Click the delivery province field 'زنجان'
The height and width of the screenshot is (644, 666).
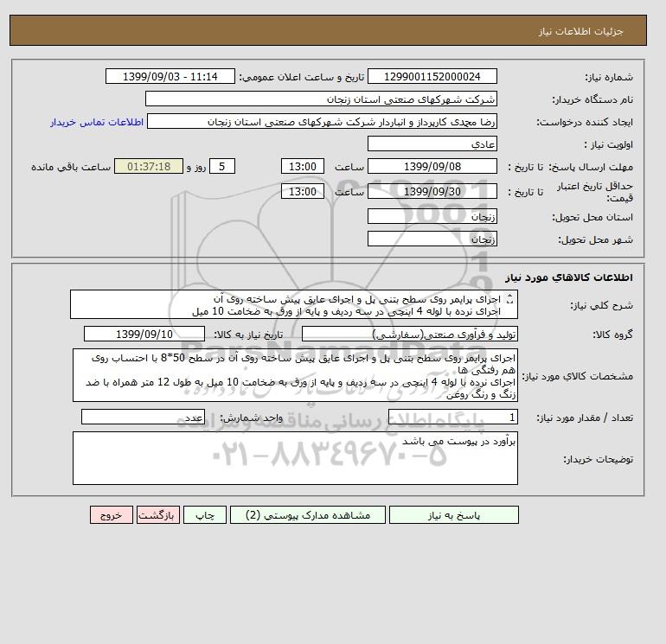tap(432, 216)
